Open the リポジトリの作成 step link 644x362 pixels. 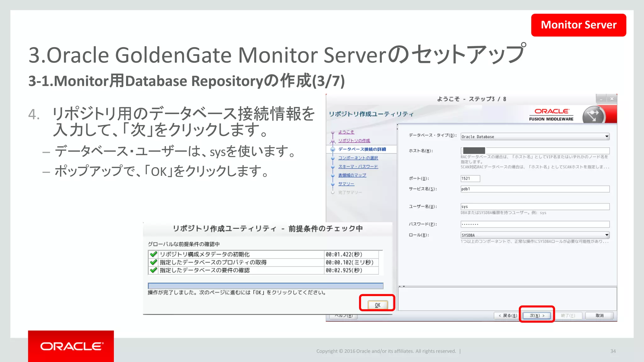point(354,140)
